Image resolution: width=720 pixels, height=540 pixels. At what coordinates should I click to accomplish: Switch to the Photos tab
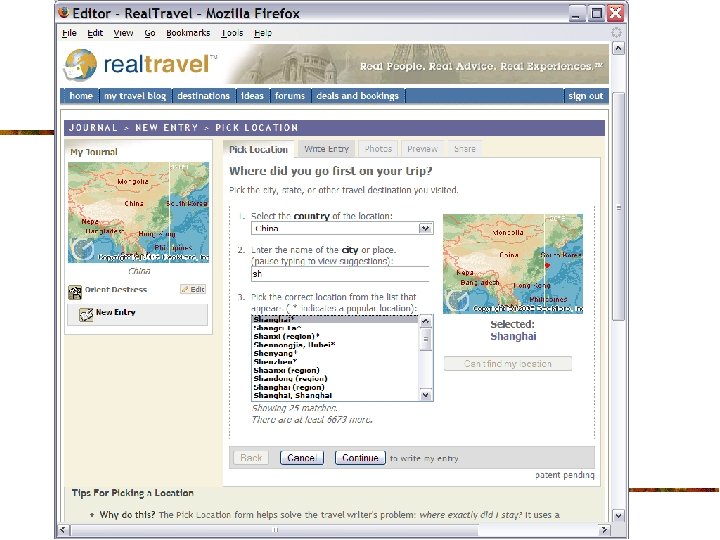click(x=378, y=149)
